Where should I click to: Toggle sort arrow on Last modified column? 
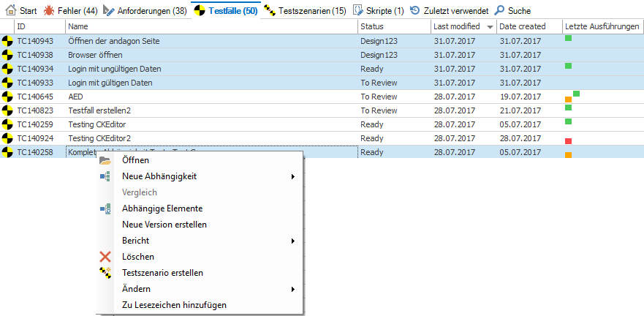coord(489,27)
